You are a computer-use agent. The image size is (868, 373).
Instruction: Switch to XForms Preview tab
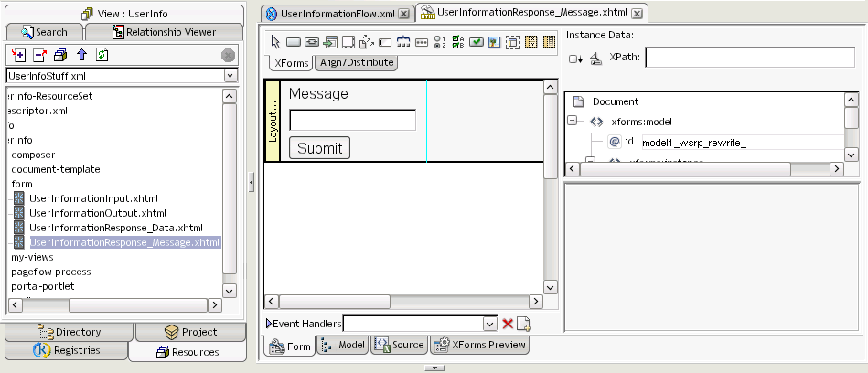[480, 346]
